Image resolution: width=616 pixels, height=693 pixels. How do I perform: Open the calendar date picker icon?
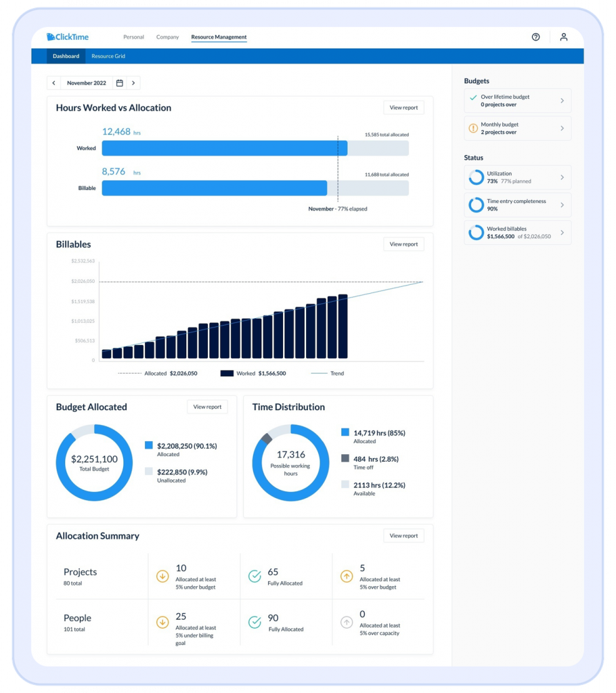(119, 83)
